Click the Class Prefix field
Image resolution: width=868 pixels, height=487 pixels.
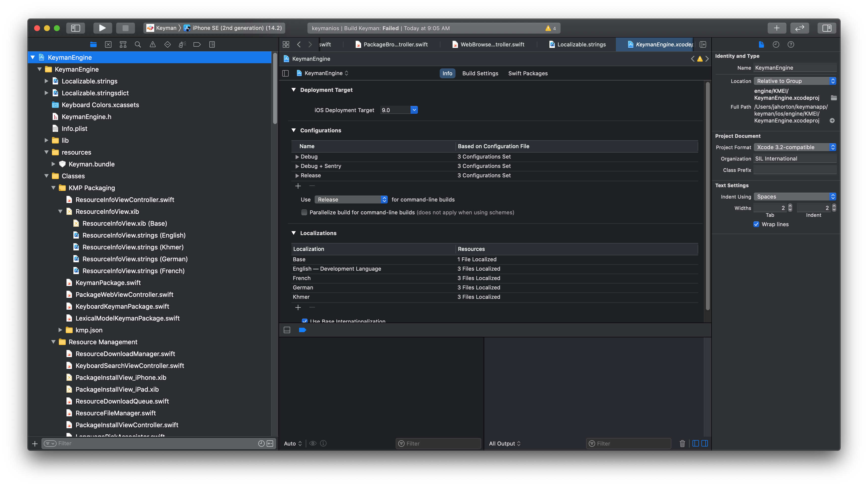click(795, 170)
